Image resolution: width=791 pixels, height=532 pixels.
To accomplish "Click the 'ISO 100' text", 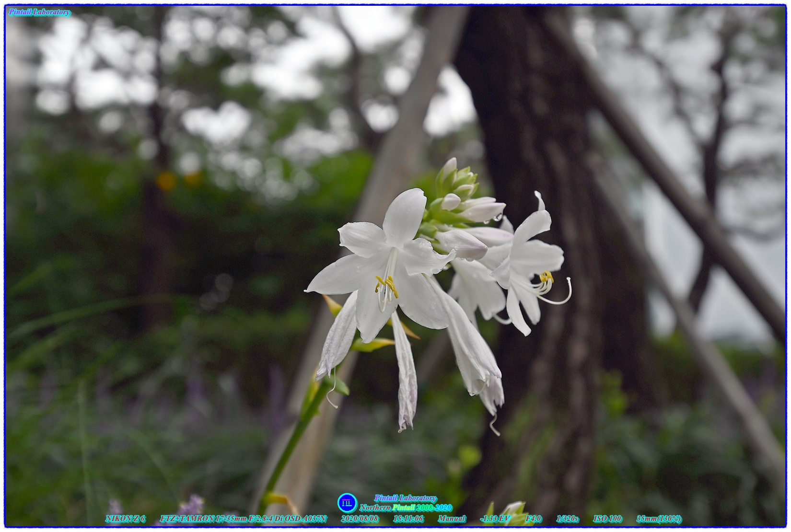I will click(607, 519).
